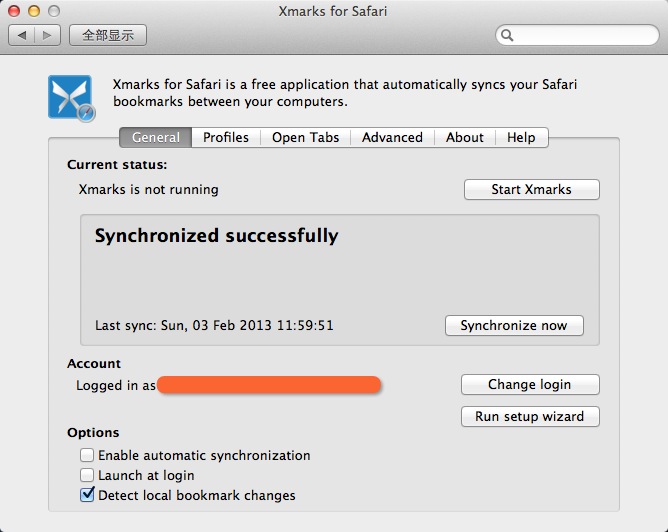Viewport: 668px width, 532px height.
Task: Go forward with the right arrow button
Action: [x=47, y=35]
